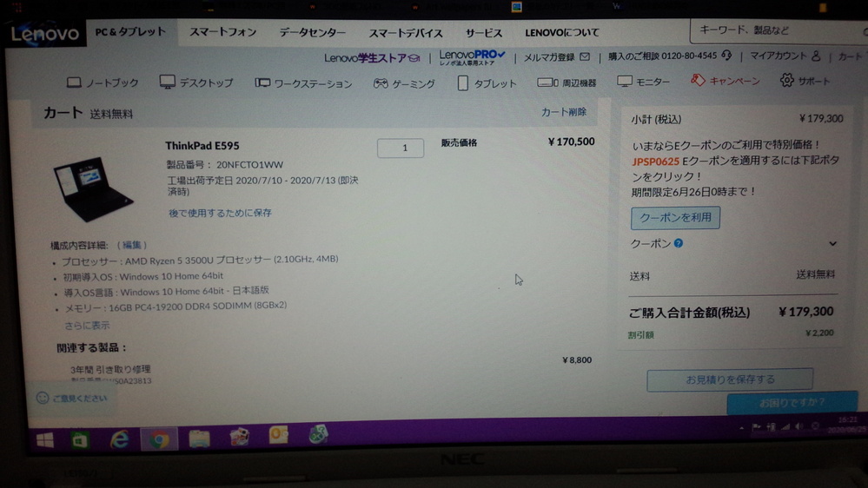Screen dimensions: 868x488
Task: Click the ThinkPad E595 product title
Action: 202,146
